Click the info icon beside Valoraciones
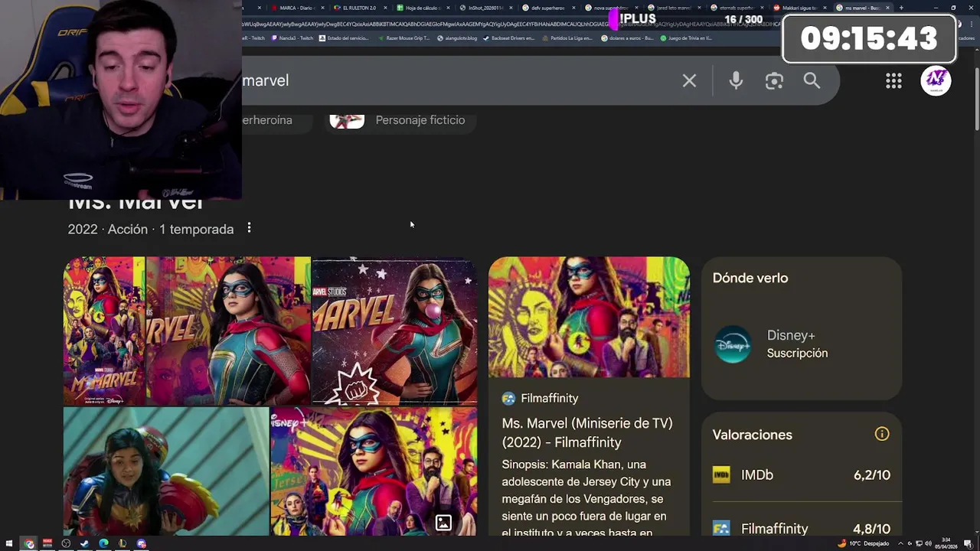The image size is (980, 551). coord(882,434)
